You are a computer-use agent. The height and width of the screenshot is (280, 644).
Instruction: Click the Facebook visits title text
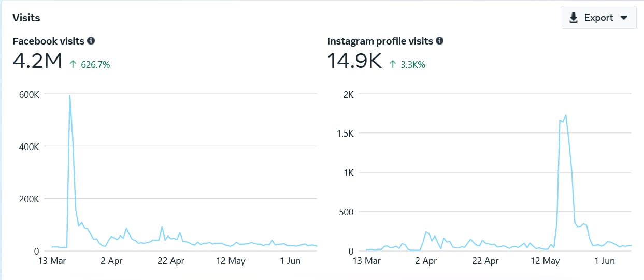(x=49, y=41)
